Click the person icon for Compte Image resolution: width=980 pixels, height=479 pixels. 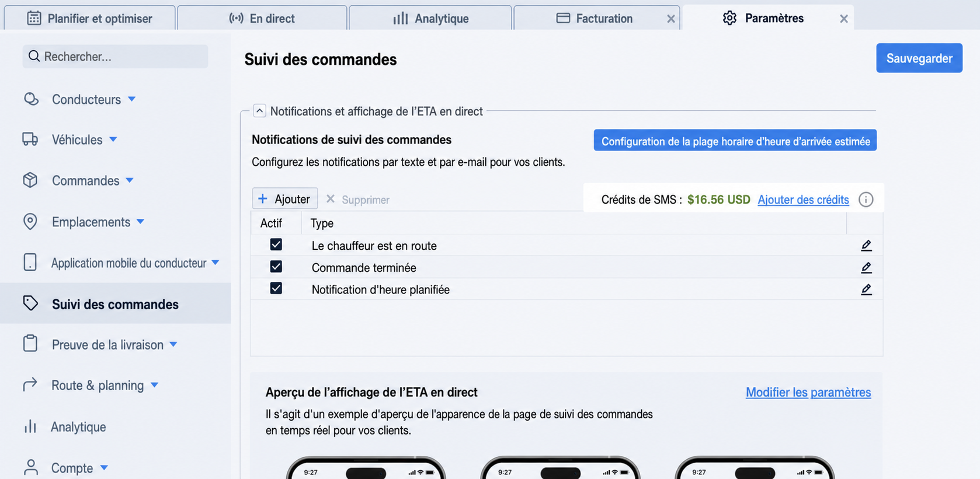click(31, 467)
